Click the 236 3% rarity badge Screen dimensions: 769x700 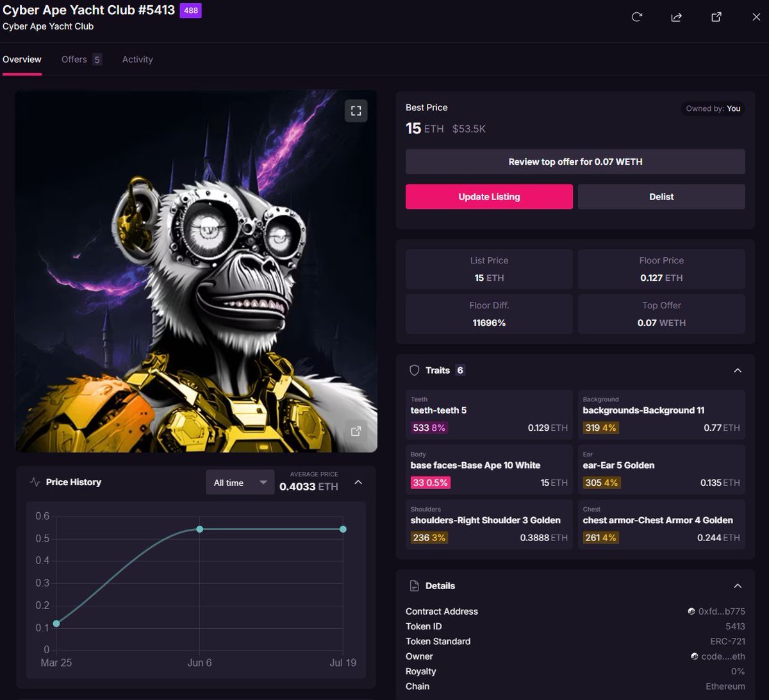(429, 538)
